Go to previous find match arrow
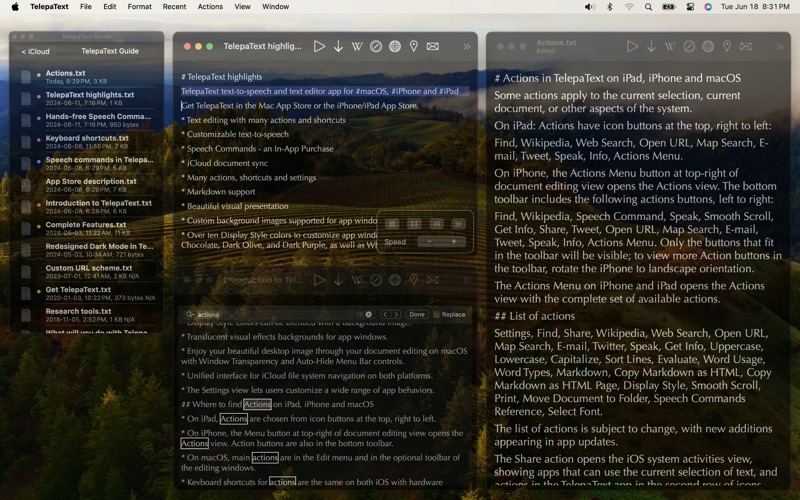 [x=386, y=314]
